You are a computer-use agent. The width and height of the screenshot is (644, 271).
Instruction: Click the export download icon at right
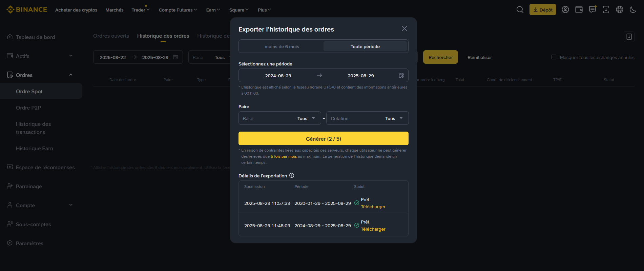click(629, 37)
